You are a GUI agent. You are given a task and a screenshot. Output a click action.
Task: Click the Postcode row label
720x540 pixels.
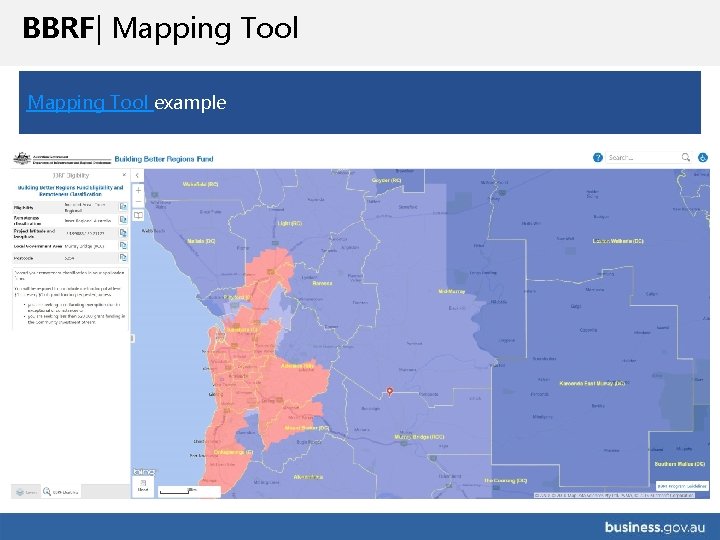[x=23, y=258]
